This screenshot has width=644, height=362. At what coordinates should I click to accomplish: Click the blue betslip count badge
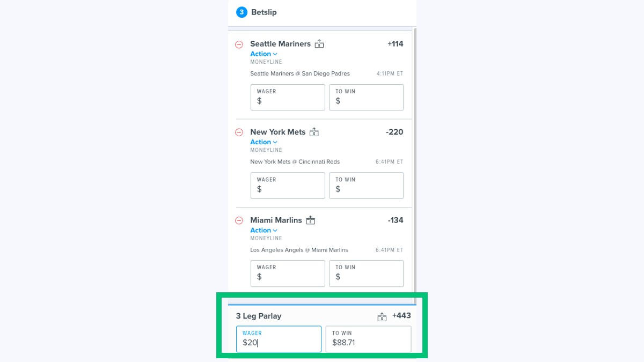click(x=241, y=12)
